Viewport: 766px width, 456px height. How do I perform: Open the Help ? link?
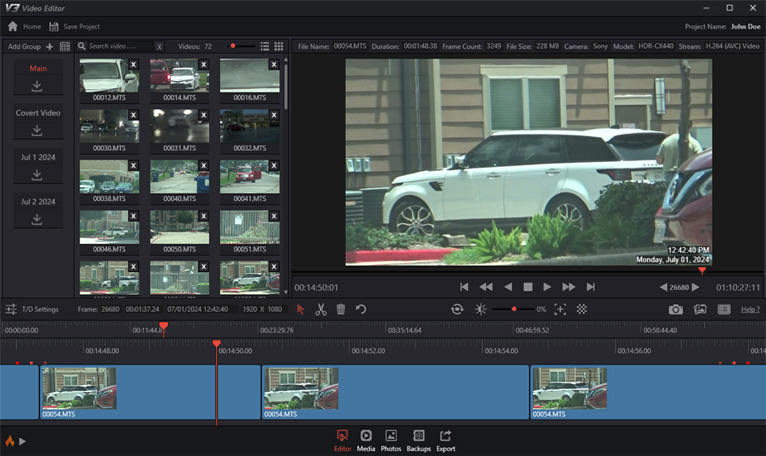(x=750, y=309)
